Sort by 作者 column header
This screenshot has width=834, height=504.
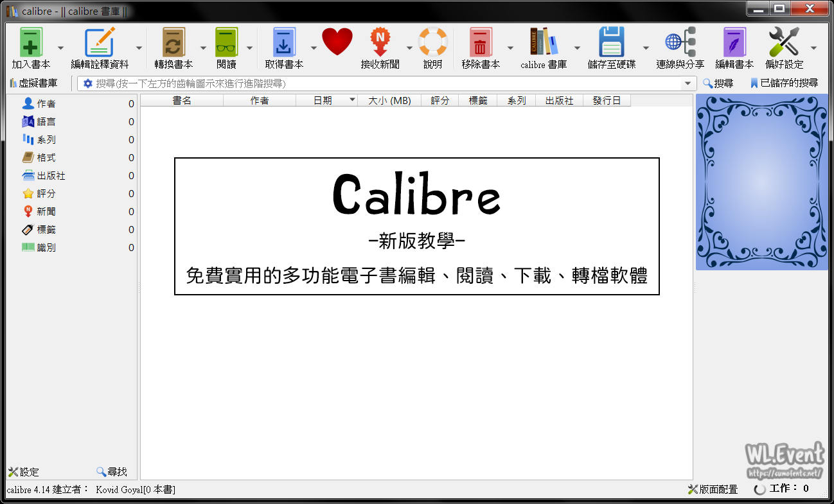coord(260,100)
